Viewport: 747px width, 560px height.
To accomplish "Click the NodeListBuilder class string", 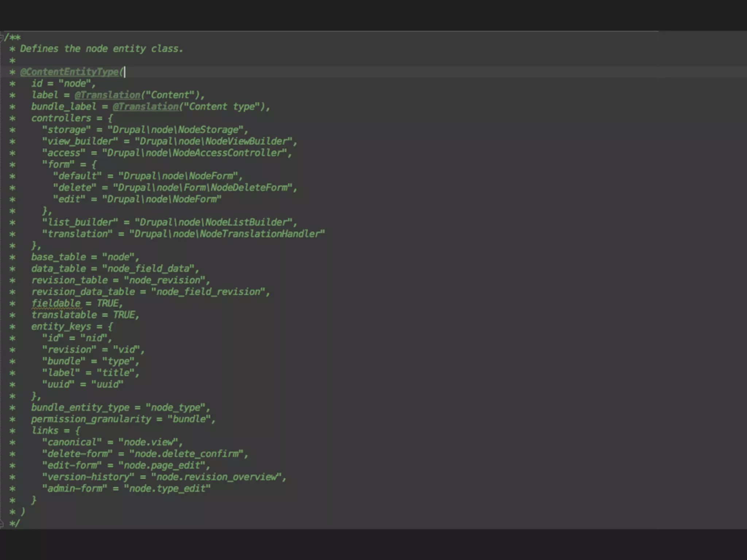I will [x=215, y=222].
